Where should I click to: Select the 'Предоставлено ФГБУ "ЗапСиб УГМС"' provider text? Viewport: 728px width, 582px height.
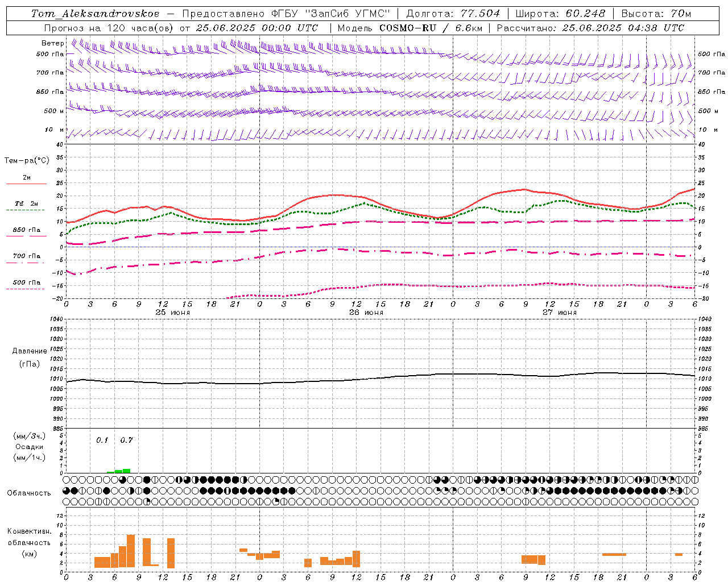click(x=286, y=14)
